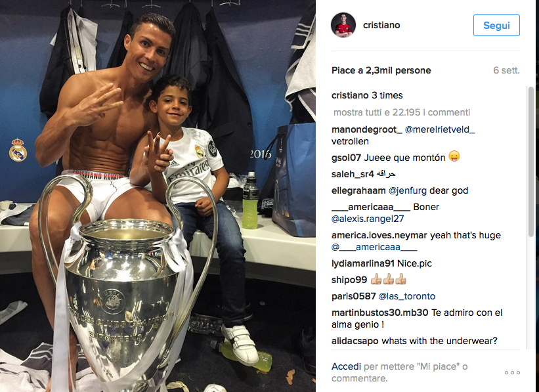
Task: Open alidacsapo commenter profile
Action: (355, 341)
